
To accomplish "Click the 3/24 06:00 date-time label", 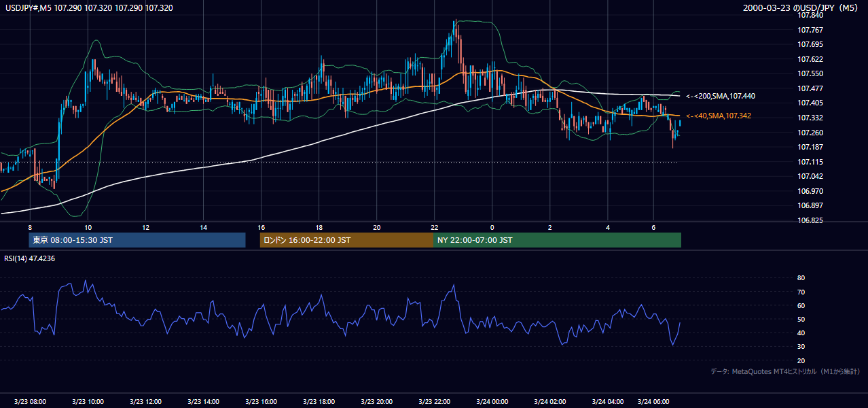I will tap(654, 402).
